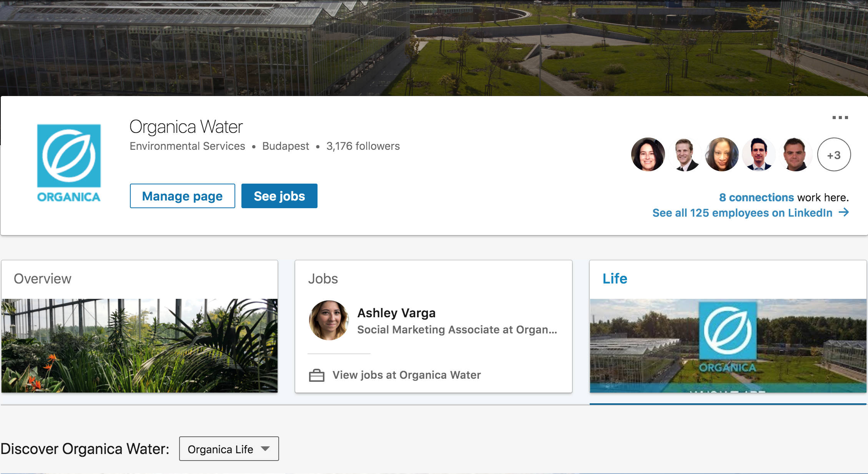Click the arrow next to See all employees
Viewport: 868px width, 474px height.
844,212
